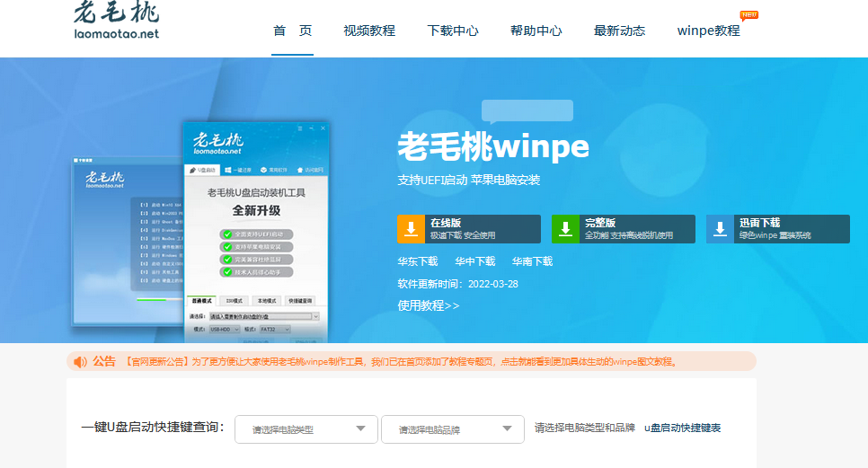Click the 请选择电脑类型和品牌 hint text
868x468 pixels.
[x=585, y=428]
